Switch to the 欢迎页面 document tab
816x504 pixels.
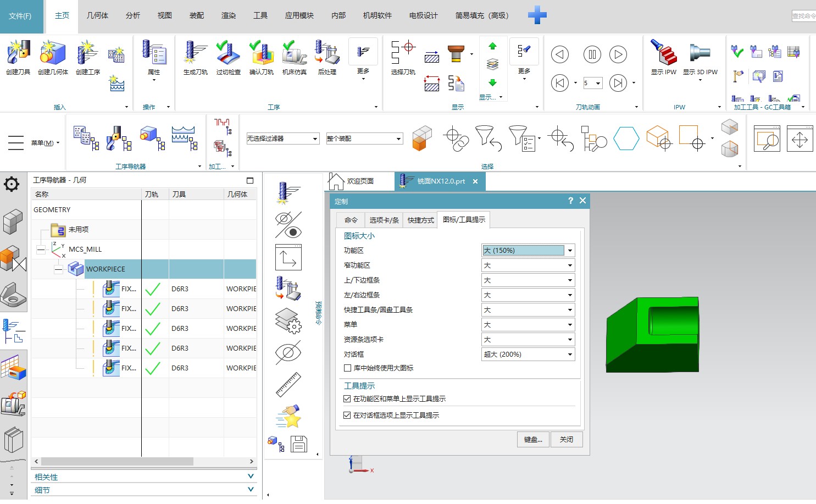click(x=360, y=181)
